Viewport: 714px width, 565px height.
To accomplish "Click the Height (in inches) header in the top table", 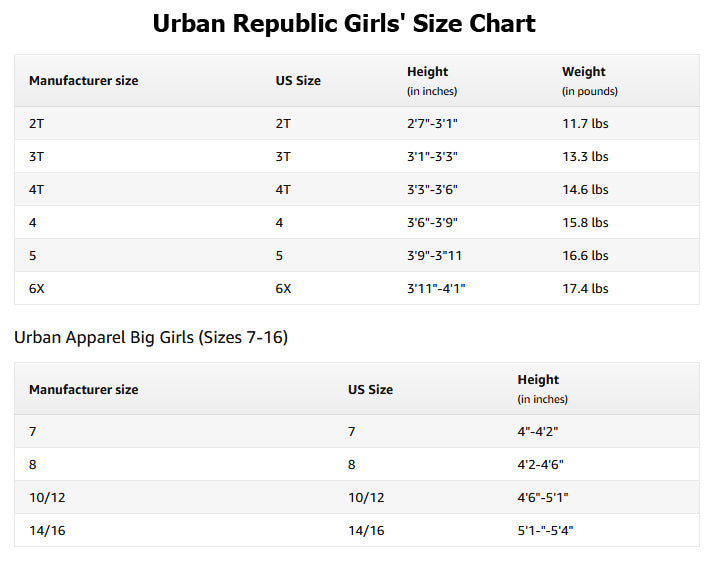I will [432, 81].
